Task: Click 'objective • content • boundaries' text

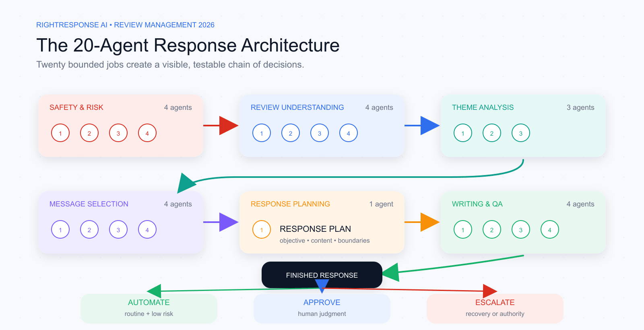Action: click(324, 241)
